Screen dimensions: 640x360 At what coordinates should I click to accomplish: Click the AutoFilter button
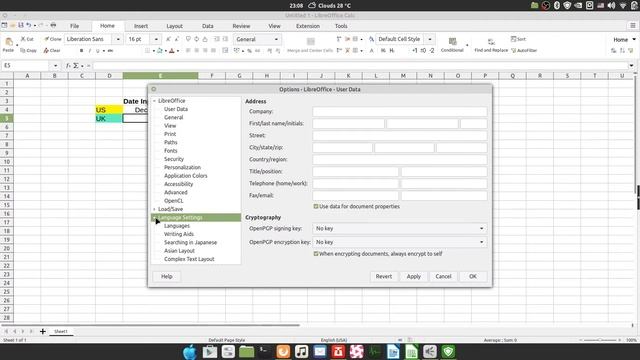pyautogui.click(x=524, y=51)
